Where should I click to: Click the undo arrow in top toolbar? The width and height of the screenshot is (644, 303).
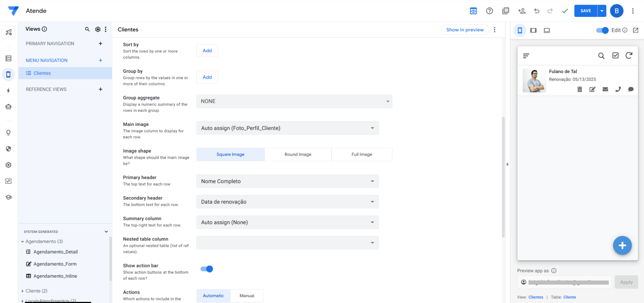pos(537,11)
